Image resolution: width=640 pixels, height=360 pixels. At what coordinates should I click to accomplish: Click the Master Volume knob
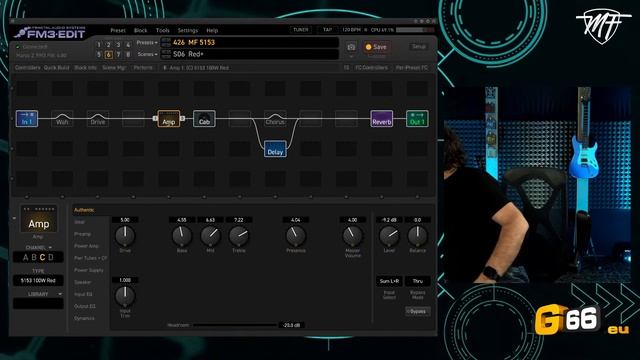pyautogui.click(x=352, y=236)
